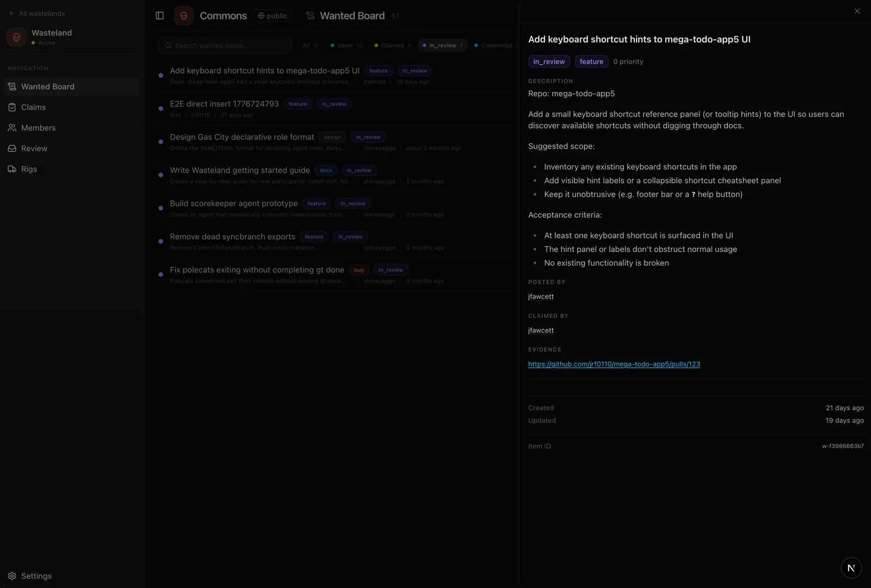The width and height of the screenshot is (871, 588).
Task: Open the GitHub pull request evidence link
Action: (x=614, y=364)
